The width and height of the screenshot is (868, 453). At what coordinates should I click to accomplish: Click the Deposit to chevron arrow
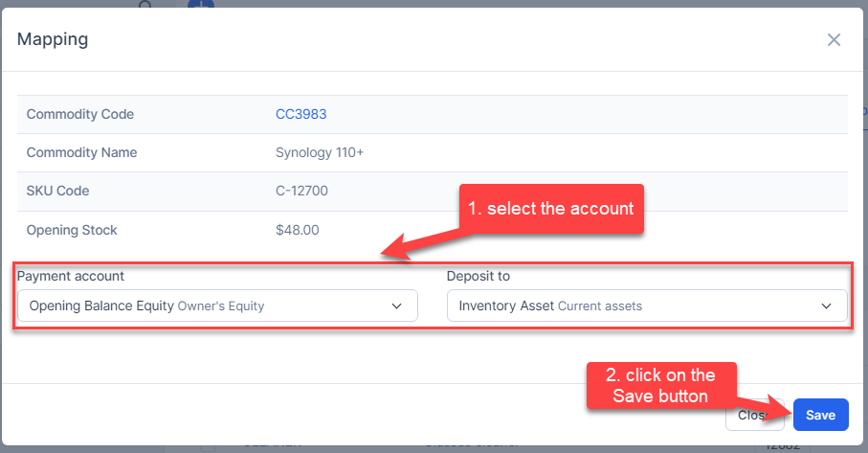click(827, 306)
